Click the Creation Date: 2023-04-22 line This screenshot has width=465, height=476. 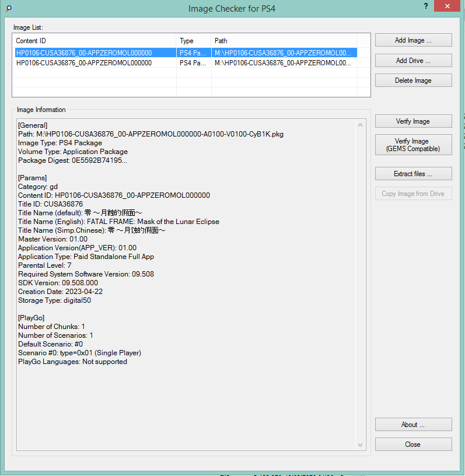pos(61,292)
